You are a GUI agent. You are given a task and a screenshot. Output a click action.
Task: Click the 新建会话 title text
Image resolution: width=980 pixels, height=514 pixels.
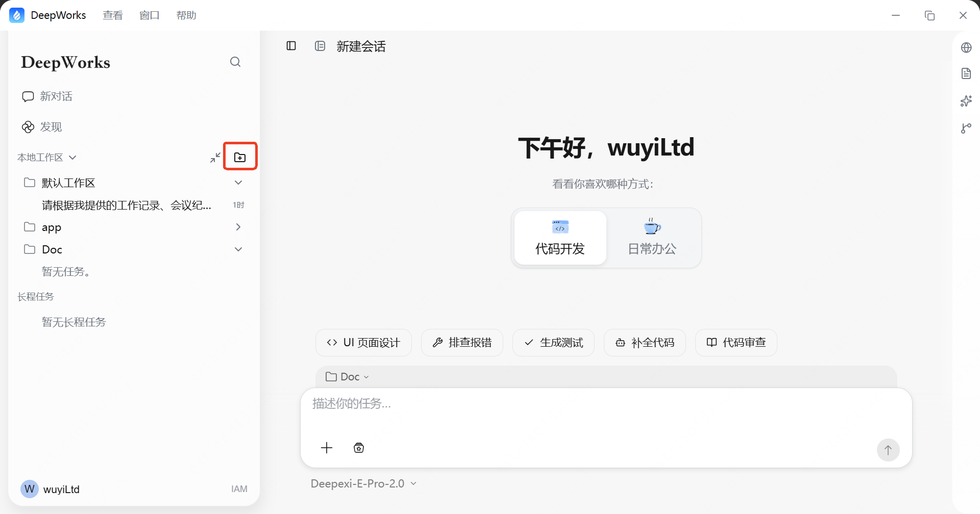pos(361,46)
